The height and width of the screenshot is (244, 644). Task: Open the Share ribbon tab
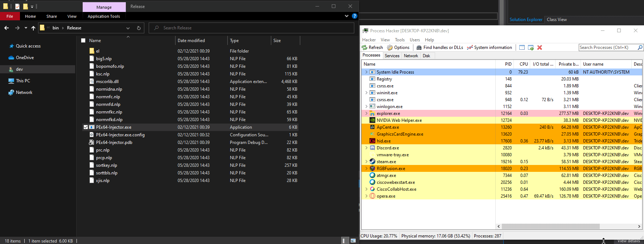51,16
